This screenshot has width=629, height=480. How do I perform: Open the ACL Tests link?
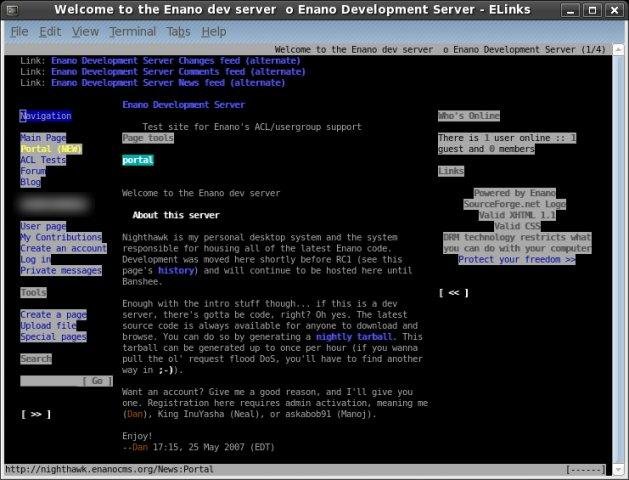[43, 160]
